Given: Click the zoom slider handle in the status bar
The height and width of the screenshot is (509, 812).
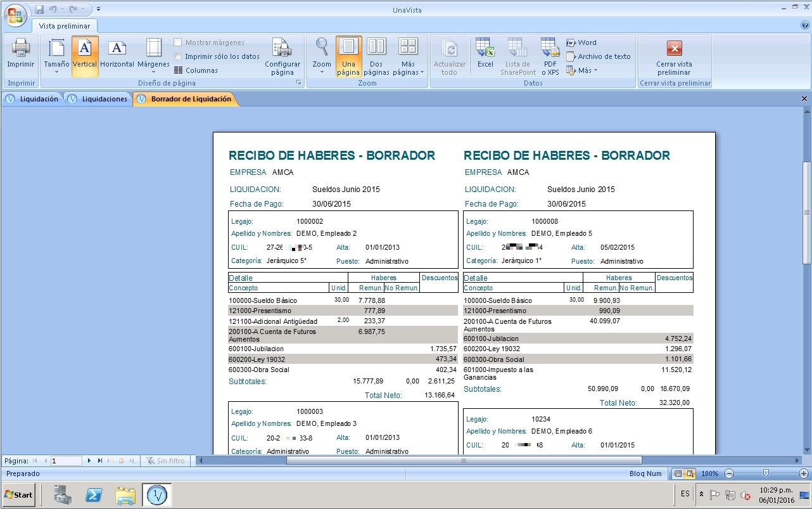Looking at the screenshot, I should 766,474.
